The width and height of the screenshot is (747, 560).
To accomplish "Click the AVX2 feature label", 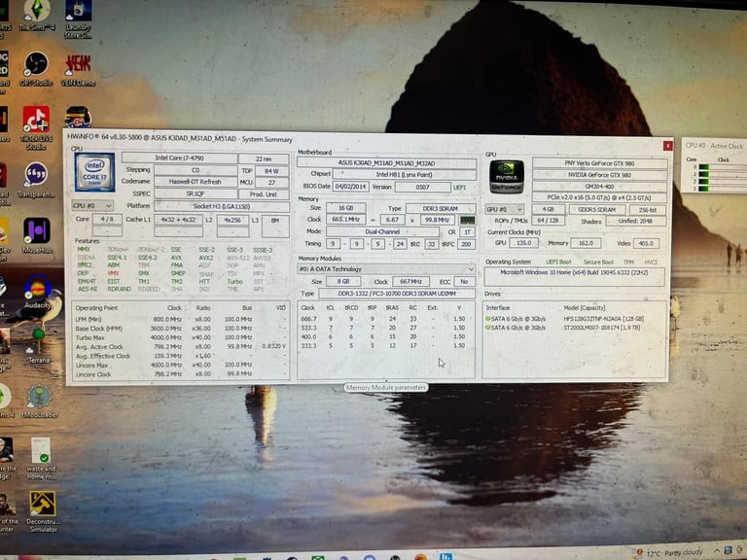I will tap(206, 258).
